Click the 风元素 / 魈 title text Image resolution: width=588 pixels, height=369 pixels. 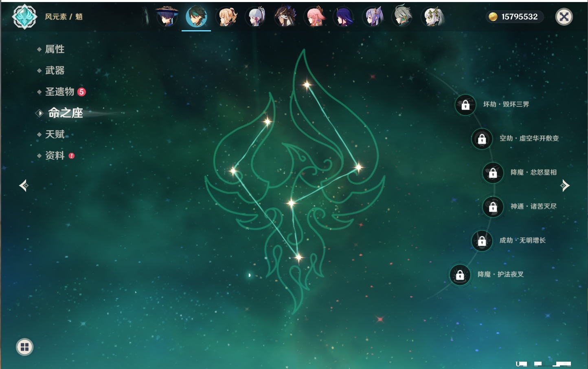click(64, 17)
